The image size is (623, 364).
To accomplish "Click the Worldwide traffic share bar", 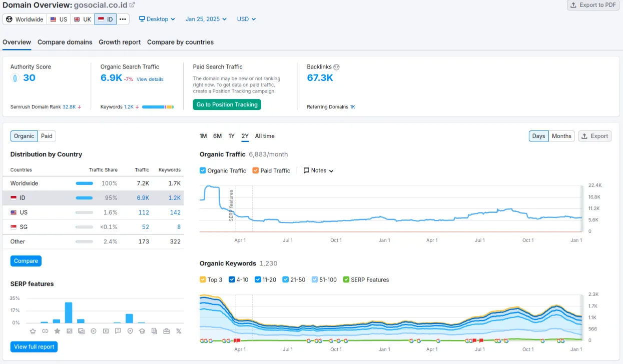I will coord(85,183).
